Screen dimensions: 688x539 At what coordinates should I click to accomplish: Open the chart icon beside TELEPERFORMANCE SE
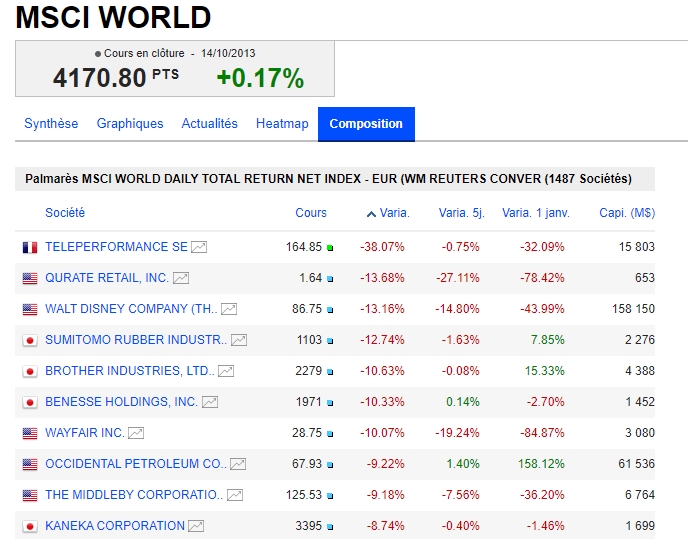point(199,247)
